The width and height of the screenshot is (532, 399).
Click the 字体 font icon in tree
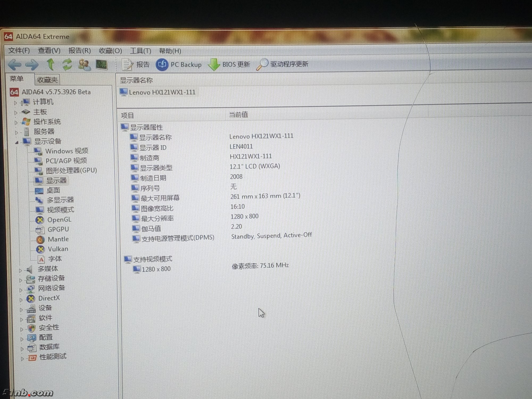point(41,259)
